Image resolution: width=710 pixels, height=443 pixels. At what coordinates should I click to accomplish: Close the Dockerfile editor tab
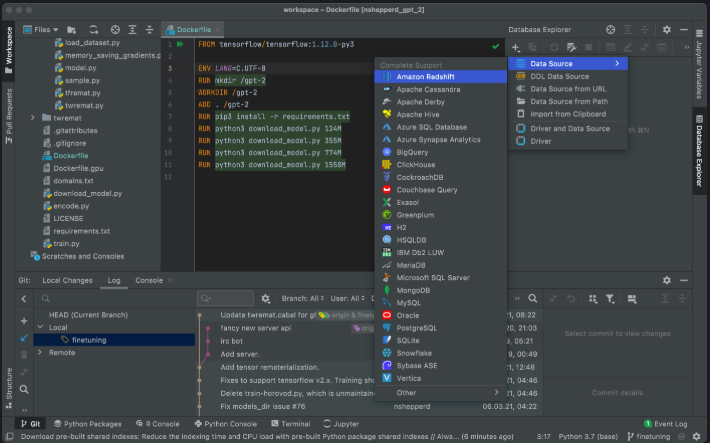click(x=218, y=30)
